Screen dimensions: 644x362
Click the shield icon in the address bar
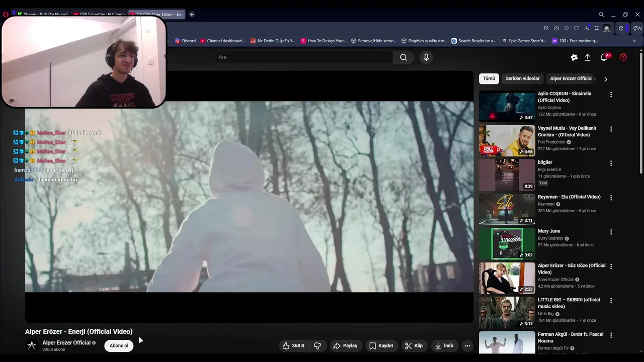coord(567,28)
